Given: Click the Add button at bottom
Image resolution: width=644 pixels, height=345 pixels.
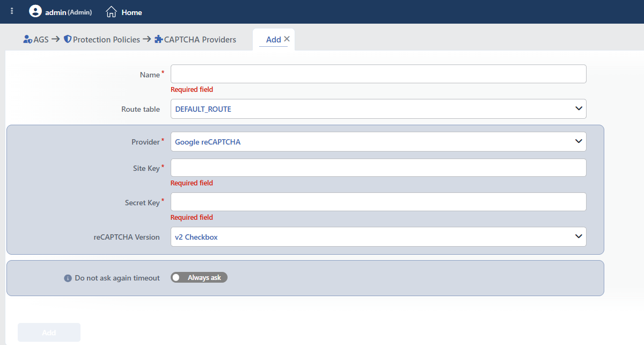Looking at the screenshot, I should coord(49,333).
